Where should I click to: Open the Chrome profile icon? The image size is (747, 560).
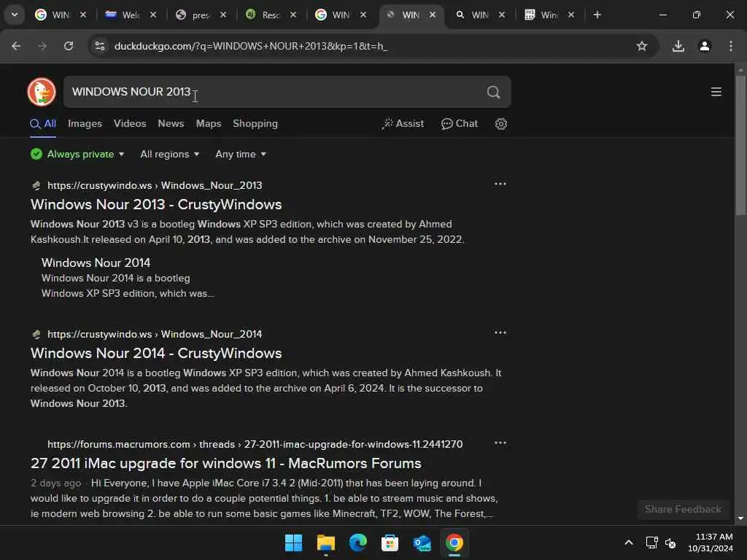[x=705, y=46]
